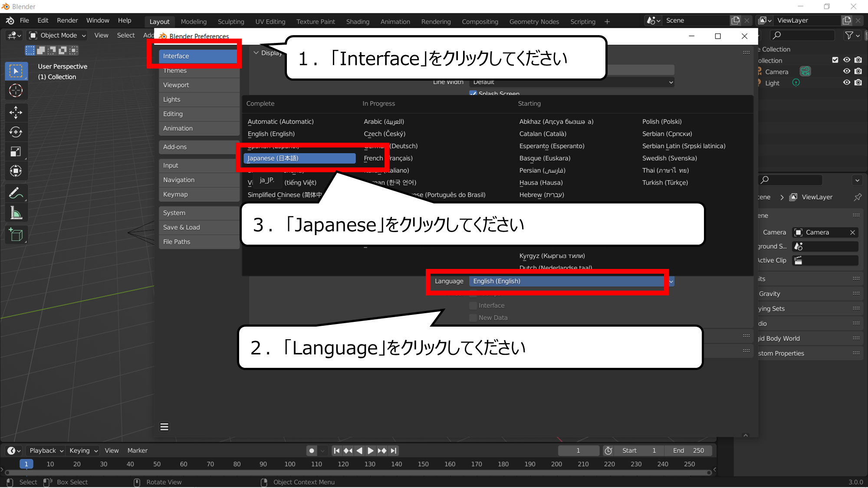The height and width of the screenshot is (488, 868).
Task: Jump to next keyframe
Action: [x=382, y=451]
